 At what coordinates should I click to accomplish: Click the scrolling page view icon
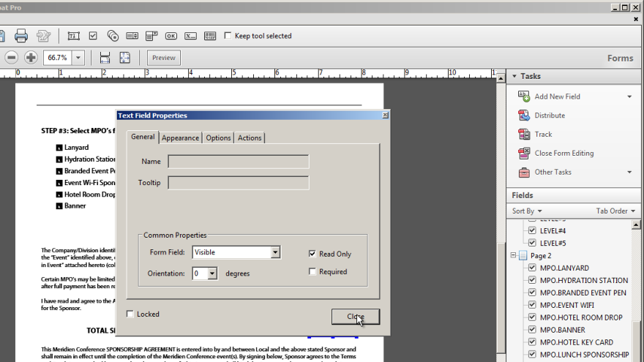tap(105, 58)
